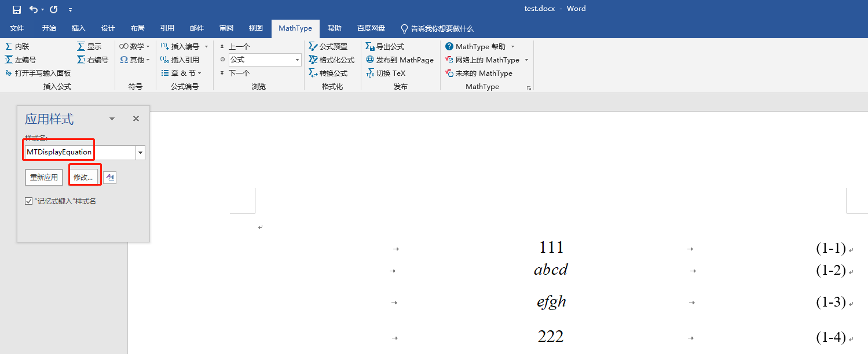868x354 pixels.
Task: Insert an inline equation with 内联
Action: pos(17,46)
